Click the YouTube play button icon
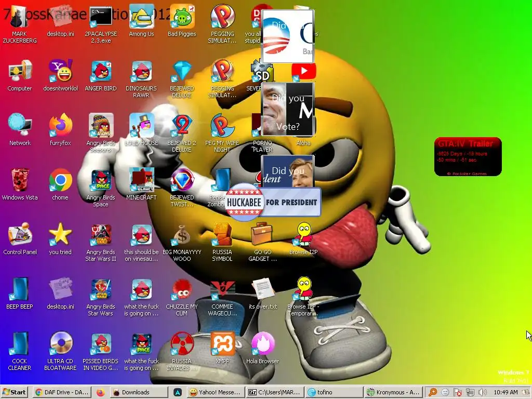 coord(303,71)
